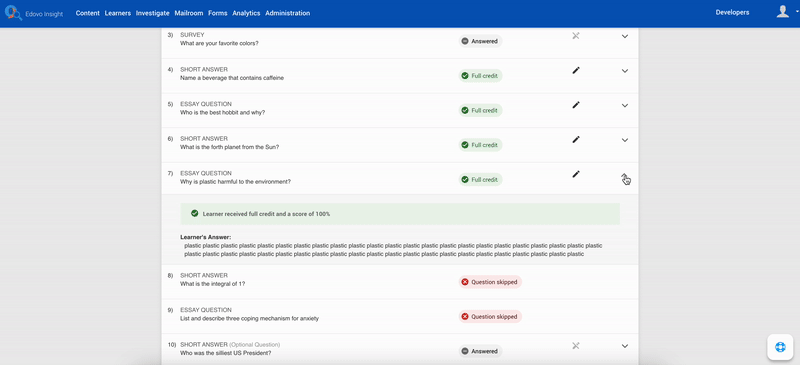Viewport: 800px width, 365px height.
Task: Click the Developers link in header
Action: pyautogui.click(x=733, y=13)
